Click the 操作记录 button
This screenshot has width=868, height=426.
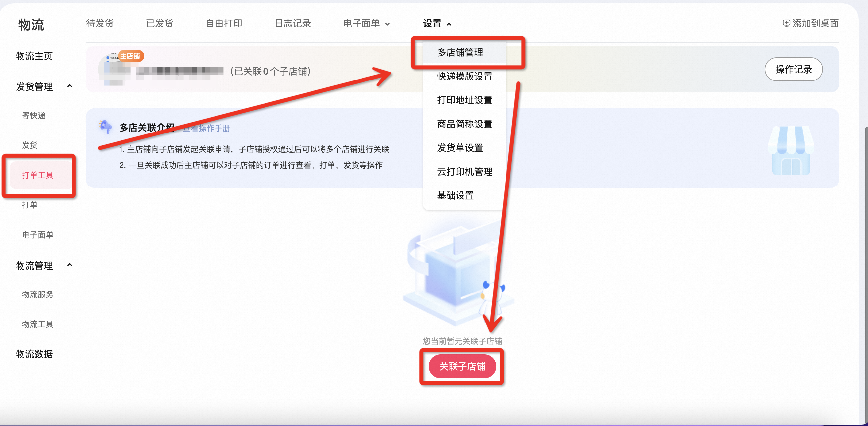pyautogui.click(x=794, y=69)
